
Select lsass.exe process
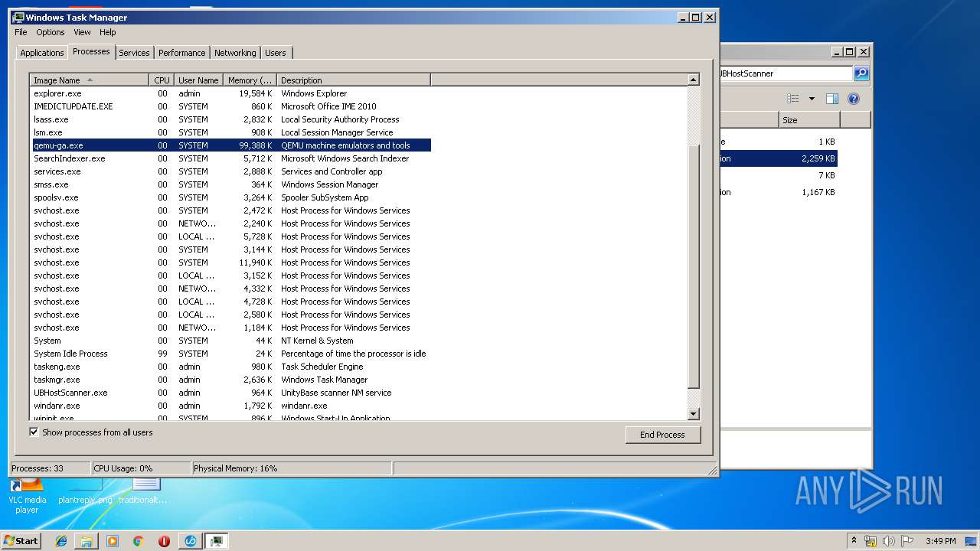pos(230,119)
